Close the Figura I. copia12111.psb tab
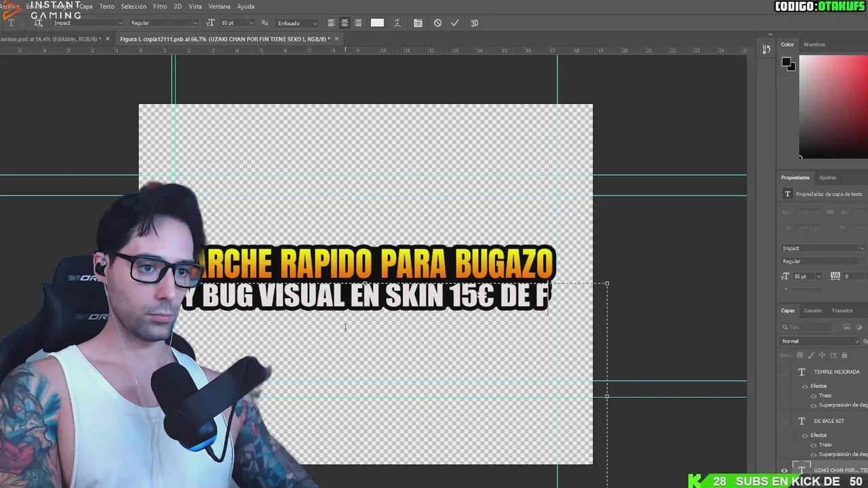Image resolution: width=868 pixels, height=488 pixels. [x=336, y=39]
